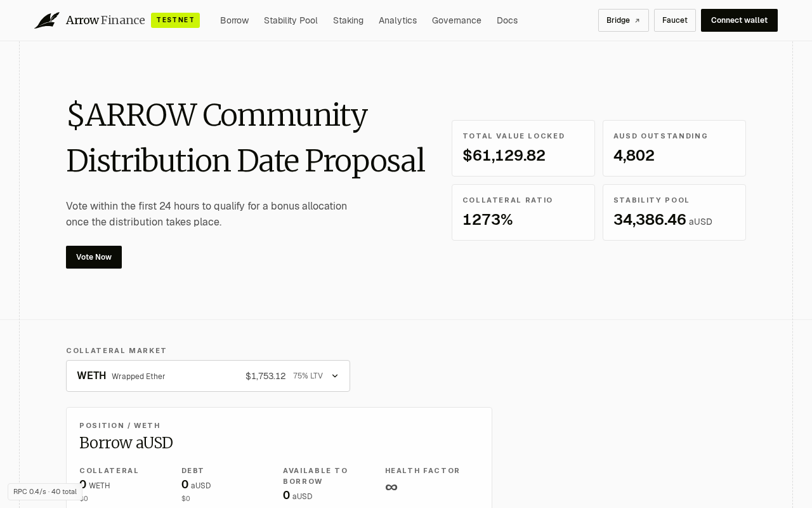Click the Stability Pool 34,386.46 value
The width and height of the screenshot is (812, 508).
coord(650,220)
